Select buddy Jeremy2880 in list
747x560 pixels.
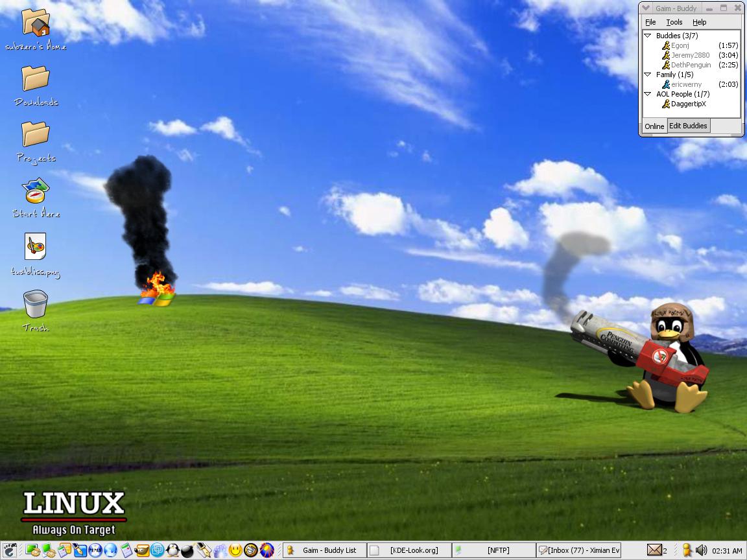pyautogui.click(x=690, y=55)
